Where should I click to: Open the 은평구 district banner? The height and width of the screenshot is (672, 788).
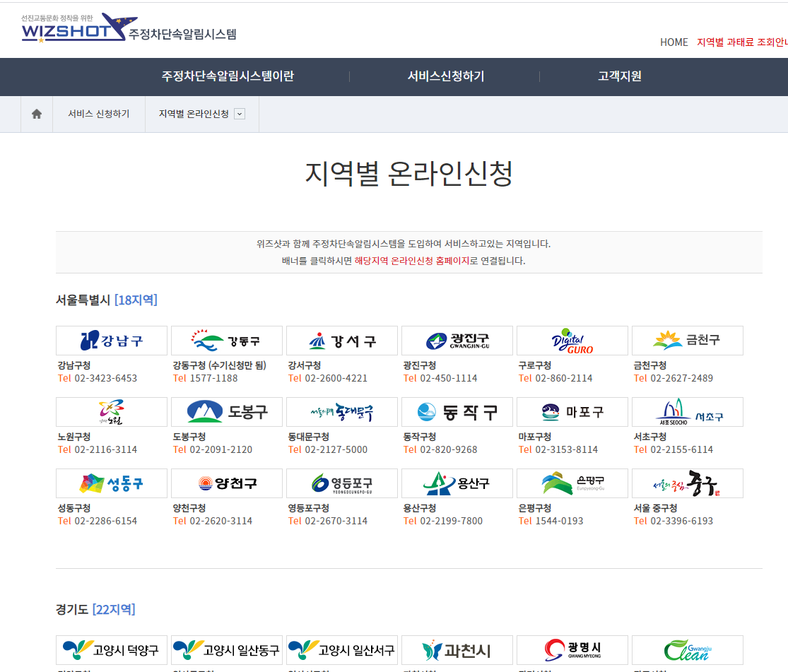click(572, 483)
